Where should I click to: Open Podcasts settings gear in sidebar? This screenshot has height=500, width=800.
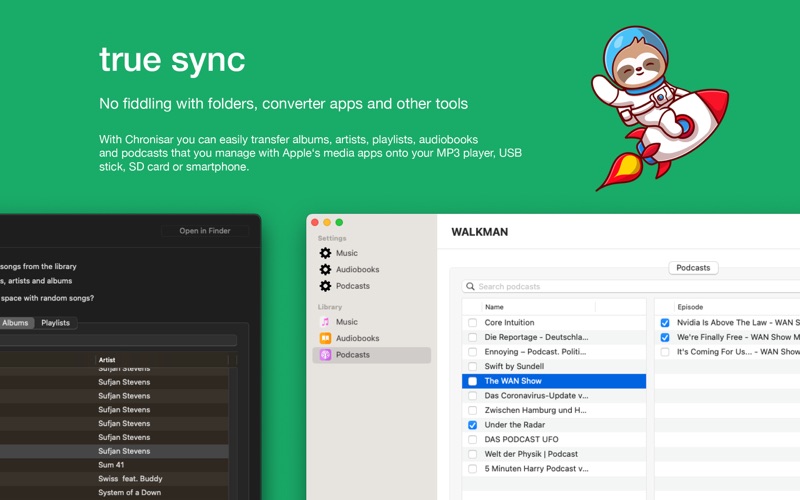[x=325, y=286]
